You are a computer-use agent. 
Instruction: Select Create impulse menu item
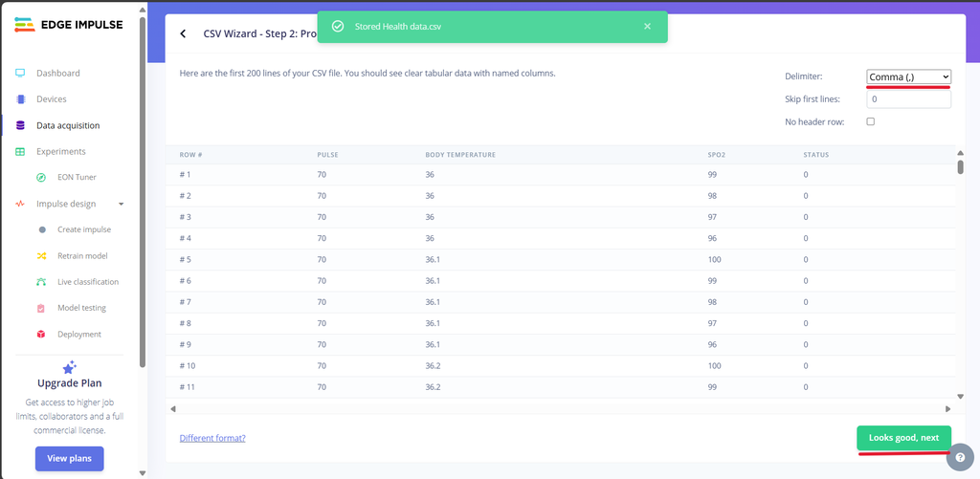(x=84, y=229)
